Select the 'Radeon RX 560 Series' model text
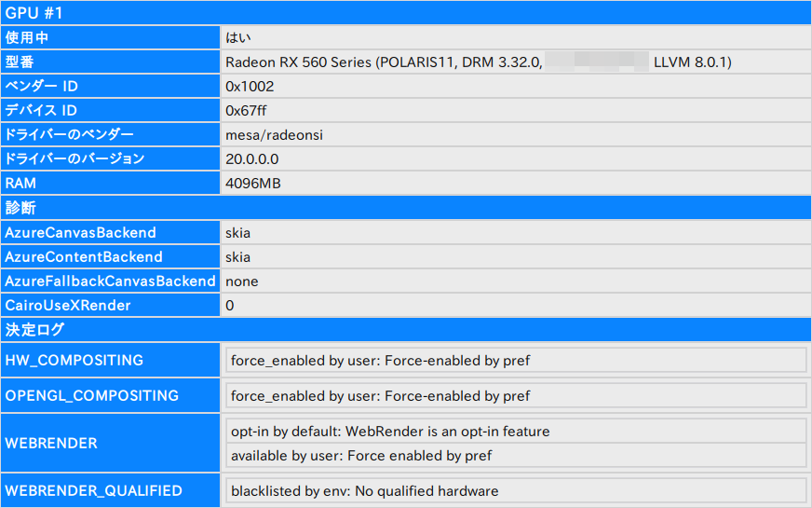812x508 pixels. (x=298, y=62)
